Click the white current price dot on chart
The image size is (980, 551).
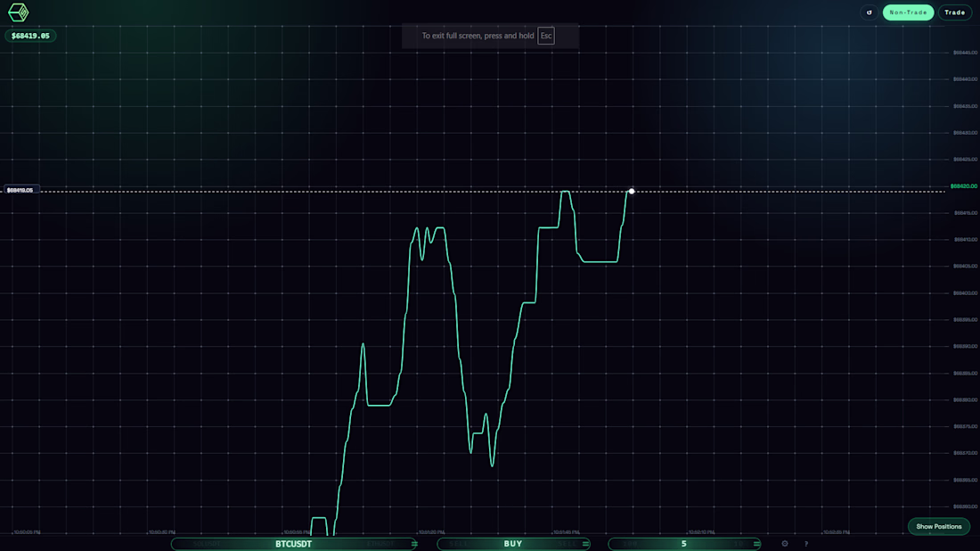(632, 191)
